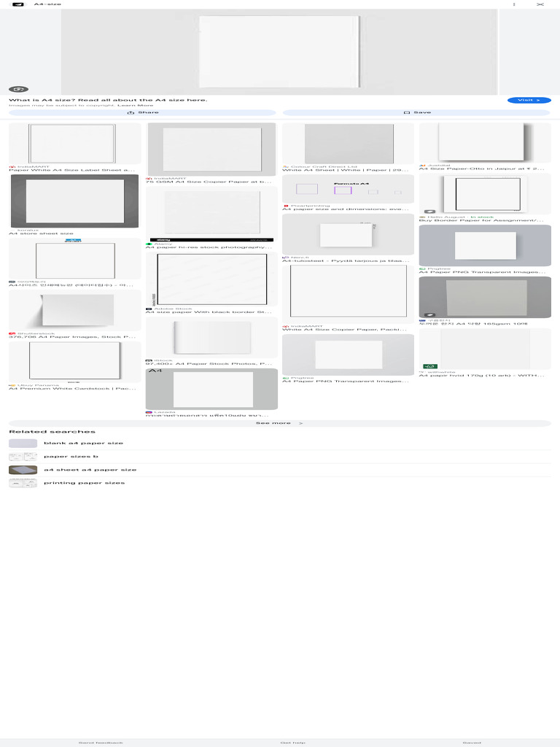Click the 'Hello August · In stock' label
Image resolution: width=560 pixels, height=747 pixels.
460,217
